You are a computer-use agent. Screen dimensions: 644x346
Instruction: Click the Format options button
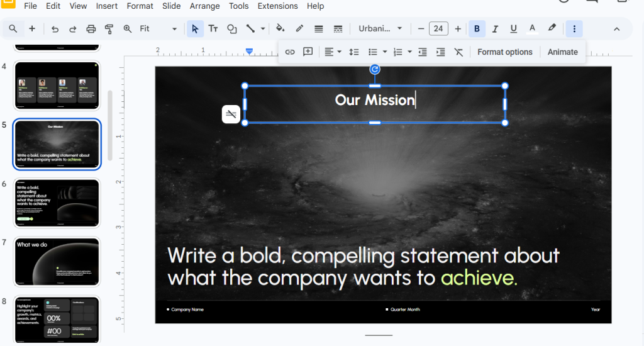pos(504,52)
